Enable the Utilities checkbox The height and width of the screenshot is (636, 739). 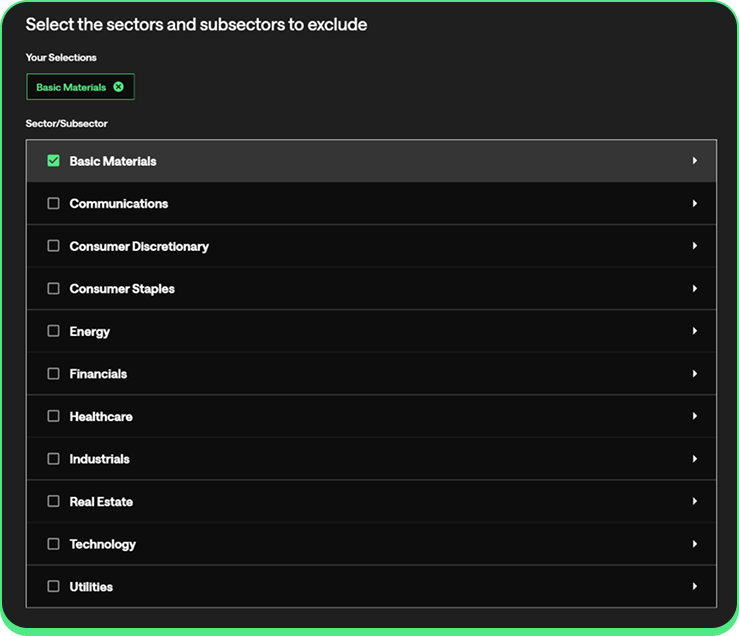click(x=54, y=586)
